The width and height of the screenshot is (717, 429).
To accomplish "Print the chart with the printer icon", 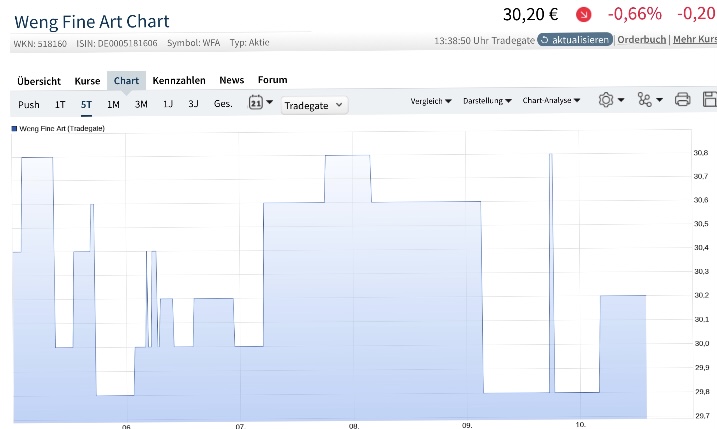I will point(682,99).
